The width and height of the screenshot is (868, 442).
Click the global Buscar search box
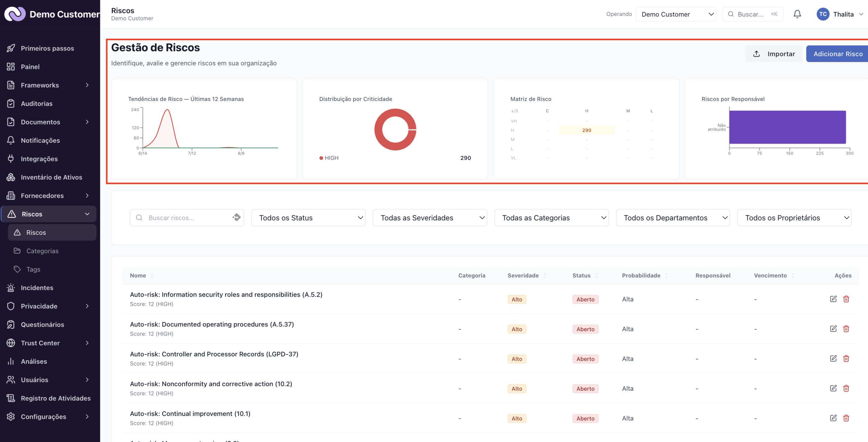pos(752,14)
